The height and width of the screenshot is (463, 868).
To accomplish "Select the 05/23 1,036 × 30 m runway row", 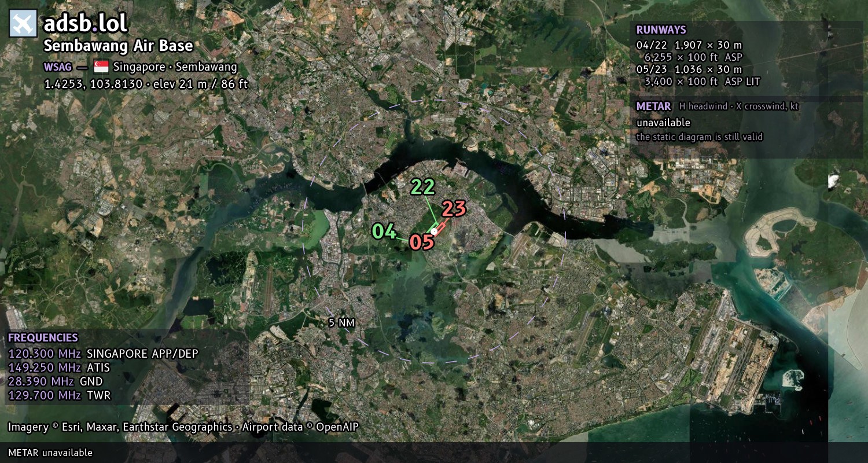I will click(x=689, y=69).
